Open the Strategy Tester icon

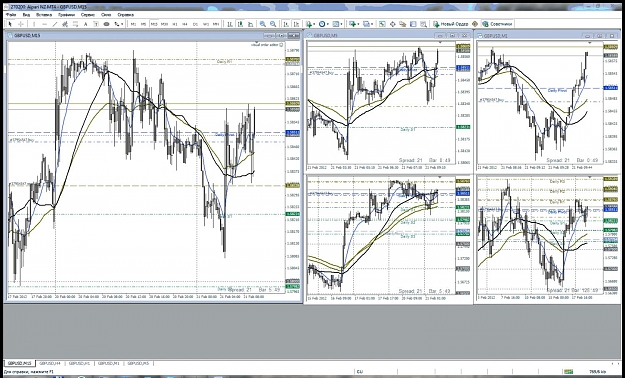coord(424,24)
